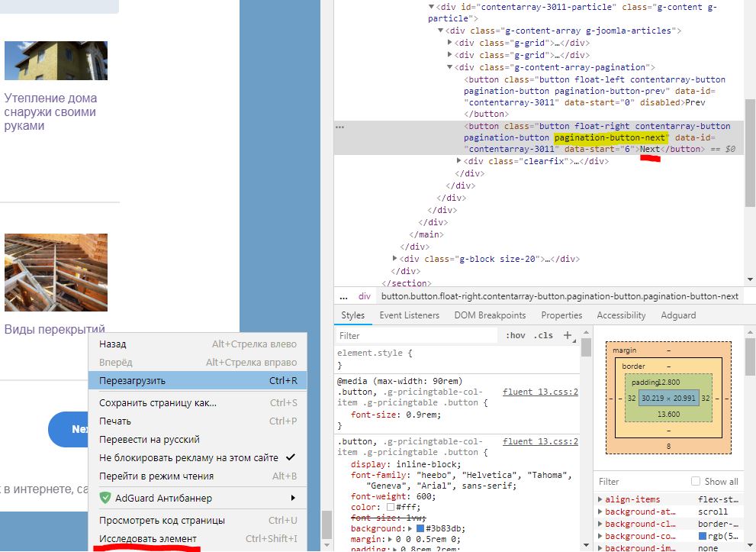Switch to the Event Listeners tab
The image size is (756, 552).
(409, 315)
